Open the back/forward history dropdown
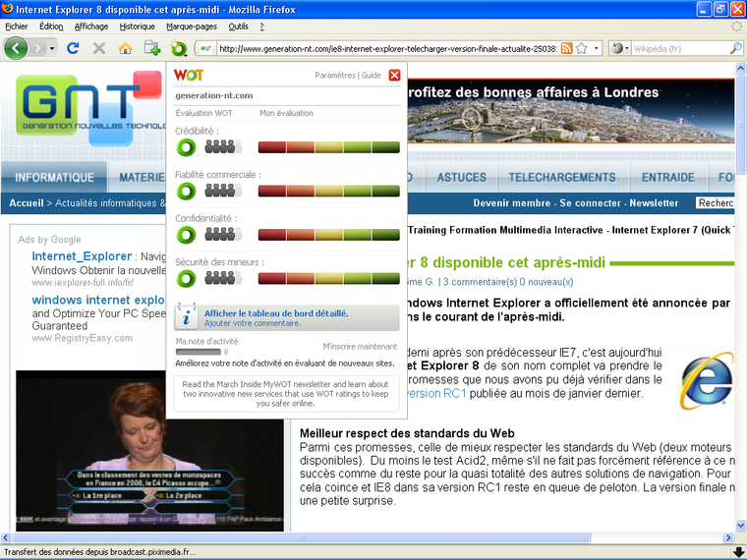This screenshot has height=560, width=747. (52, 48)
